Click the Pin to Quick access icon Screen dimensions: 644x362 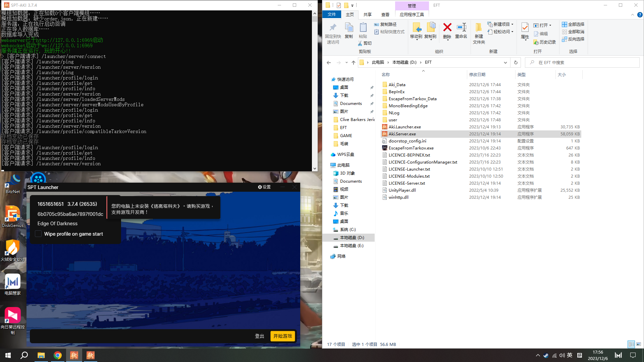pyautogui.click(x=333, y=27)
